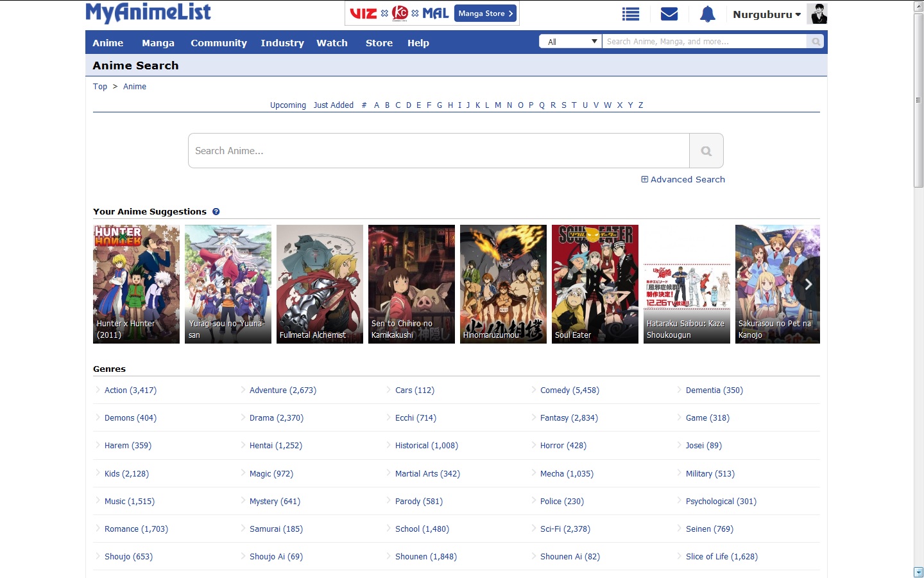Select the Military genre link

point(710,474)
